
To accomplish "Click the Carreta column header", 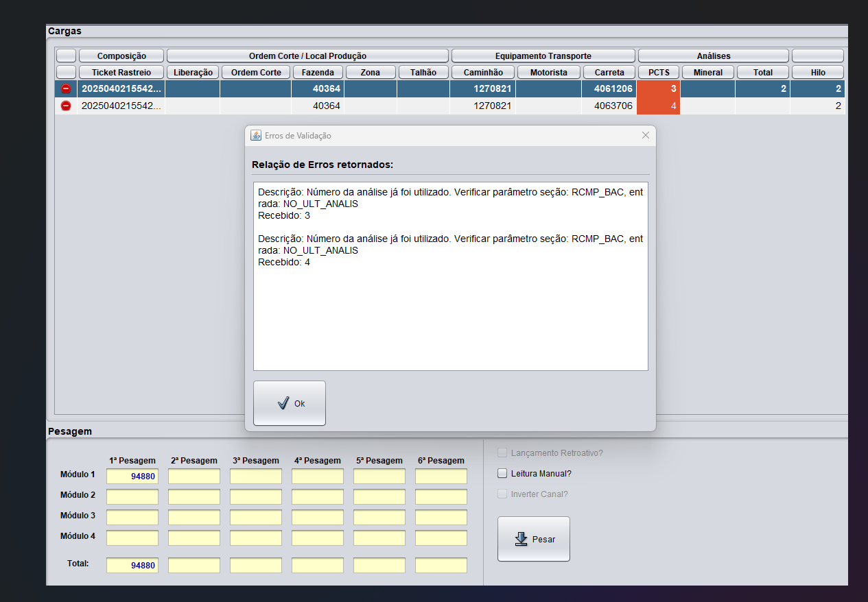I will click(x=609, y=72).
